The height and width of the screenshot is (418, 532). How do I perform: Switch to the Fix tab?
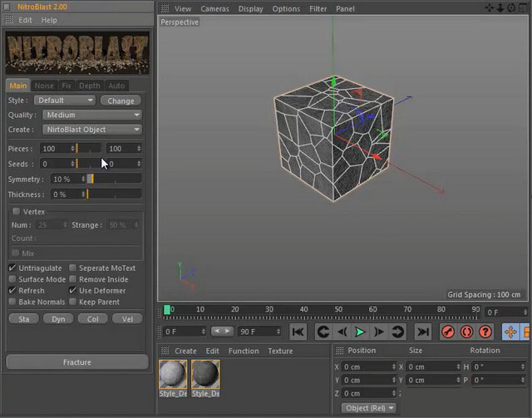(66, 86)
